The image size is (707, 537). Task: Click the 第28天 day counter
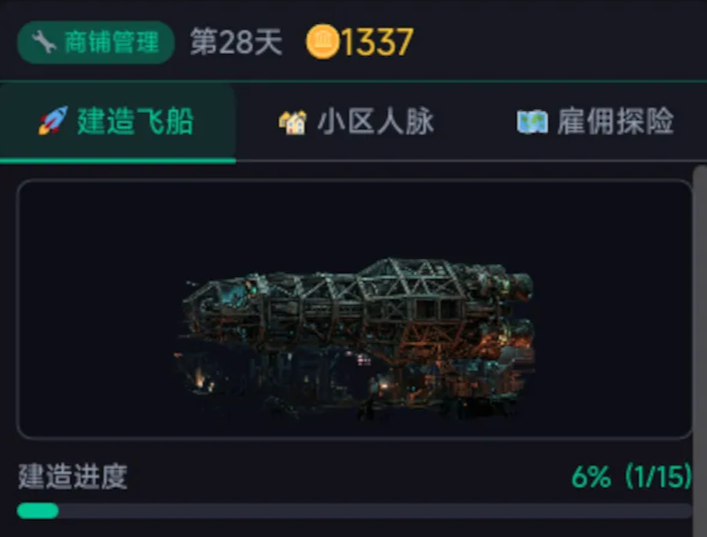[x=236, y=42]
